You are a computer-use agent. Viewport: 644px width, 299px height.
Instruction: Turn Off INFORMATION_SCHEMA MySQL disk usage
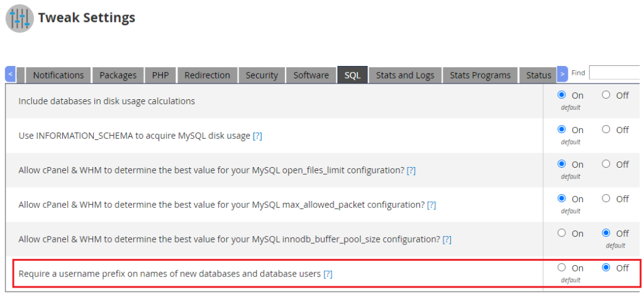pos(606,129)
